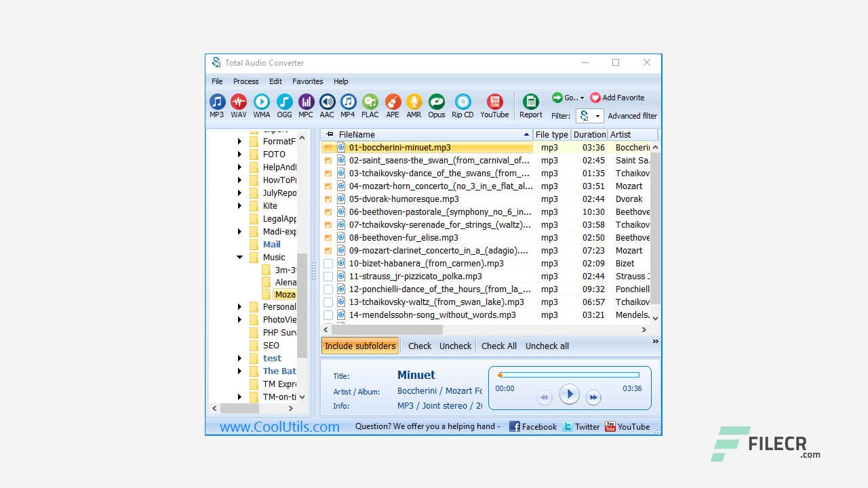Image resolution: width=868 pixels, height=488 pixels.
Task: Open the Favorites menu
Action: click(x=307, y=81)
